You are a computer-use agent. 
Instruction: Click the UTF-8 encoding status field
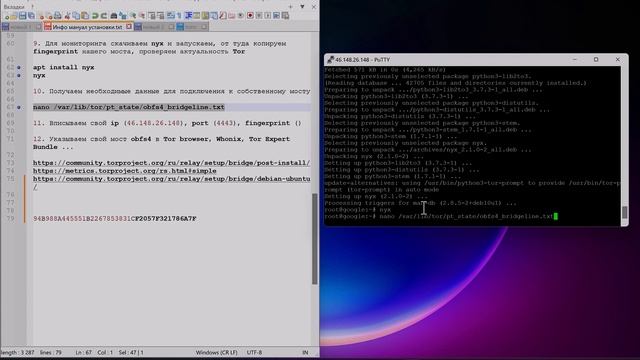pyautogui.click(x=254, y=352)
